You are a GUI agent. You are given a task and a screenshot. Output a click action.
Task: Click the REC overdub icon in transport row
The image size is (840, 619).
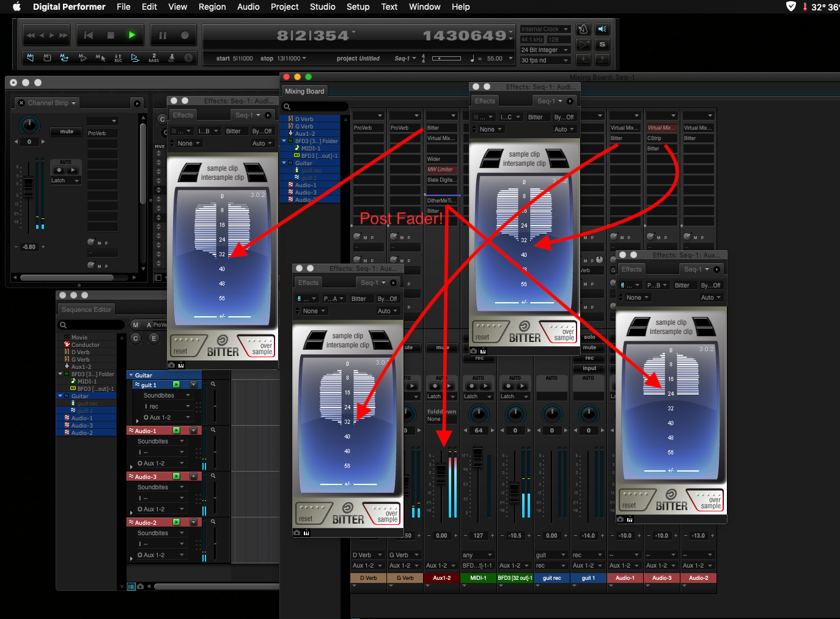pos(118,58)
